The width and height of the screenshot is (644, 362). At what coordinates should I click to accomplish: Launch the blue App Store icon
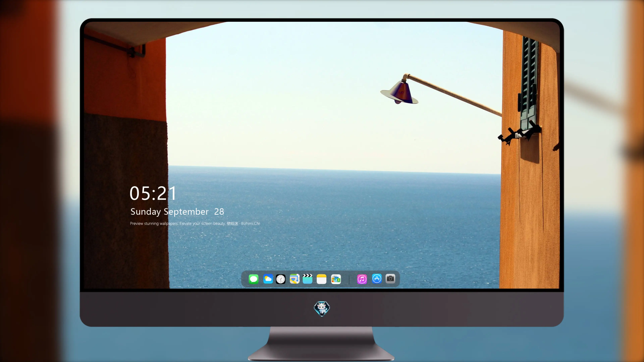click(x=377, y=279)
